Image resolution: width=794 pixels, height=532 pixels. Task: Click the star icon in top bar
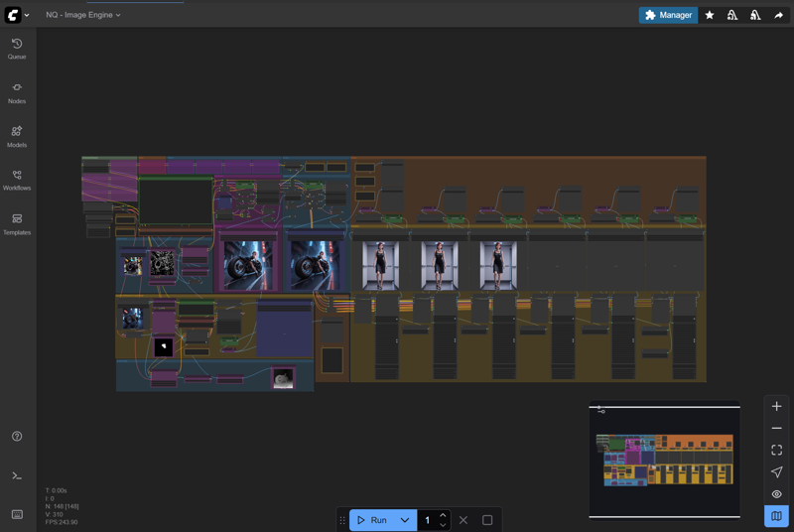click(710, 15)
